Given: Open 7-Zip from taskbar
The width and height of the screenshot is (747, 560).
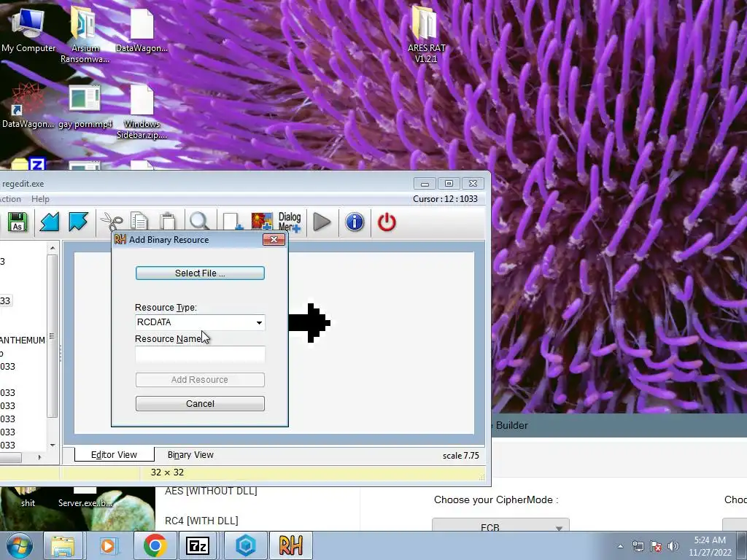Looking at the screenshot, I should [x=197, y=545].
